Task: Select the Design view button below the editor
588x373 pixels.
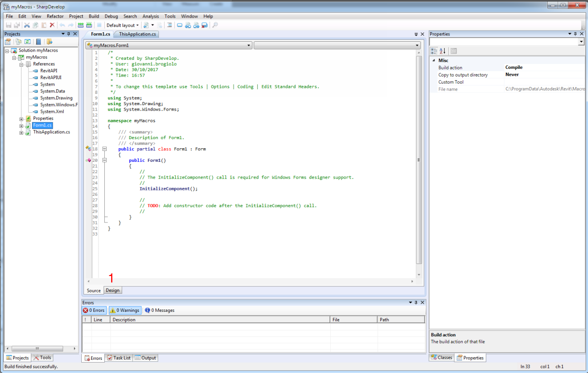Action: point(113,290)
